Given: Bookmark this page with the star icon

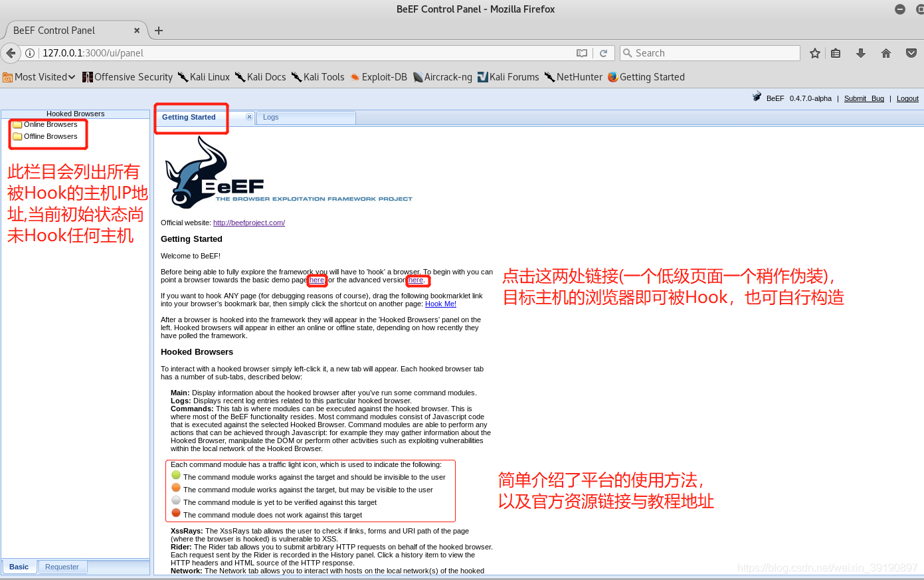Looking at the screenshot, I should click(x=815, y=53).
